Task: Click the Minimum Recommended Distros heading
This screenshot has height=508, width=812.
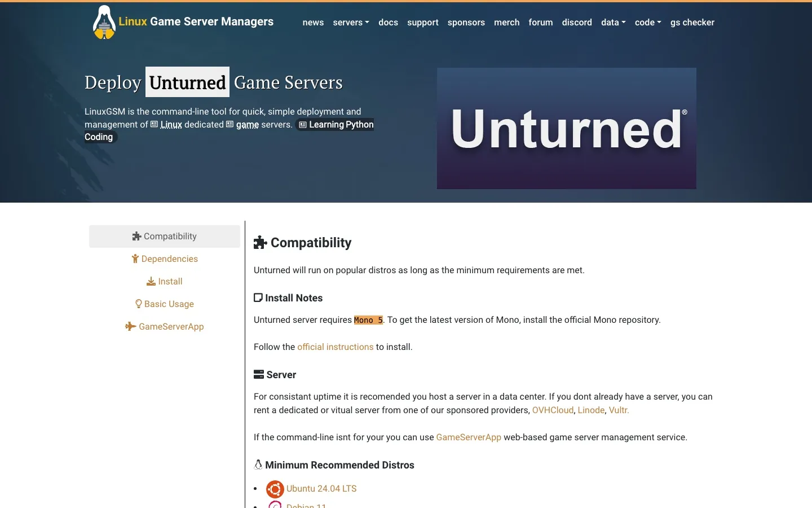Action: tap(339, 465)
